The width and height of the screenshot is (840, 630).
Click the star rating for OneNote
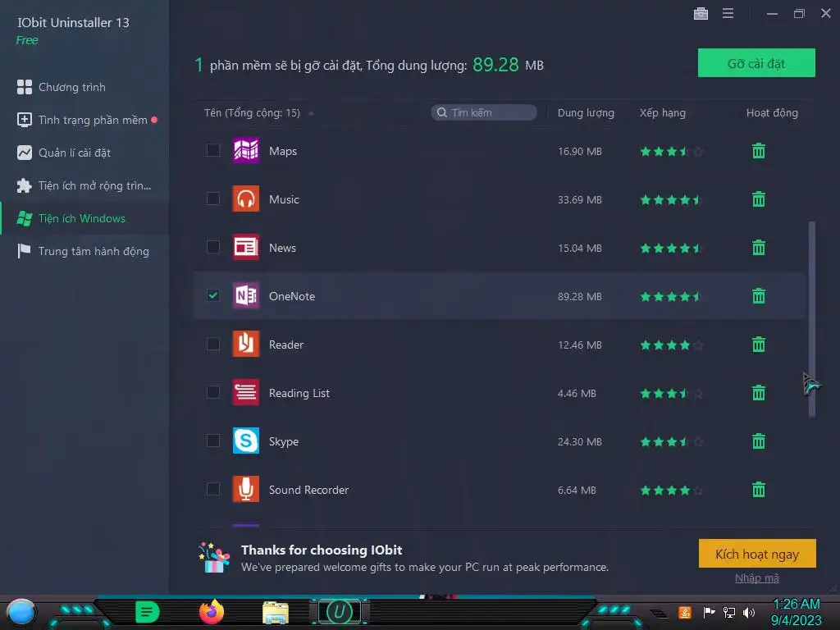tap(671, 296)
